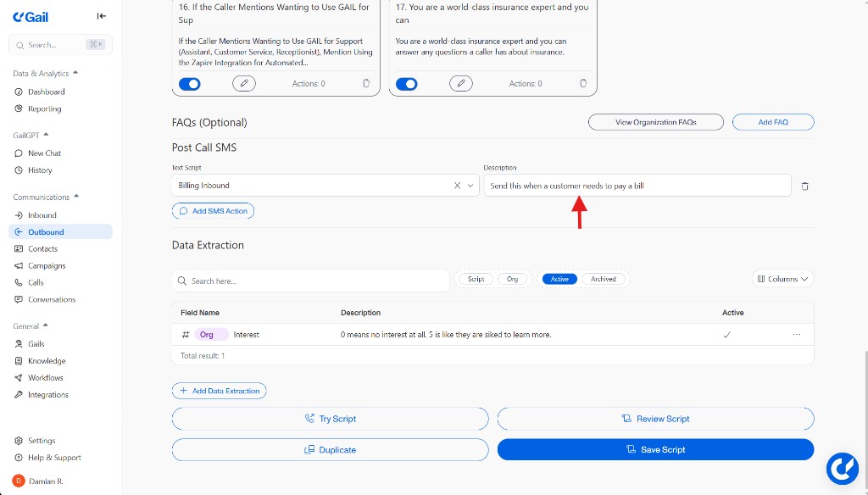Screen dimensions: 868x495
Task: Open the Gail chat widget bubble
Action: (843, 468)
